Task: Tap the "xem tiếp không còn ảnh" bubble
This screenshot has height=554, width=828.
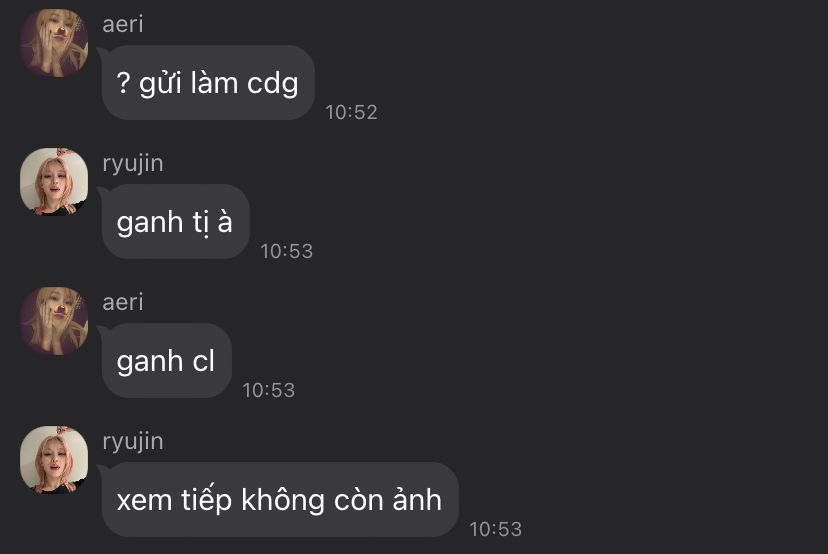Action: [x=280, y=500]
